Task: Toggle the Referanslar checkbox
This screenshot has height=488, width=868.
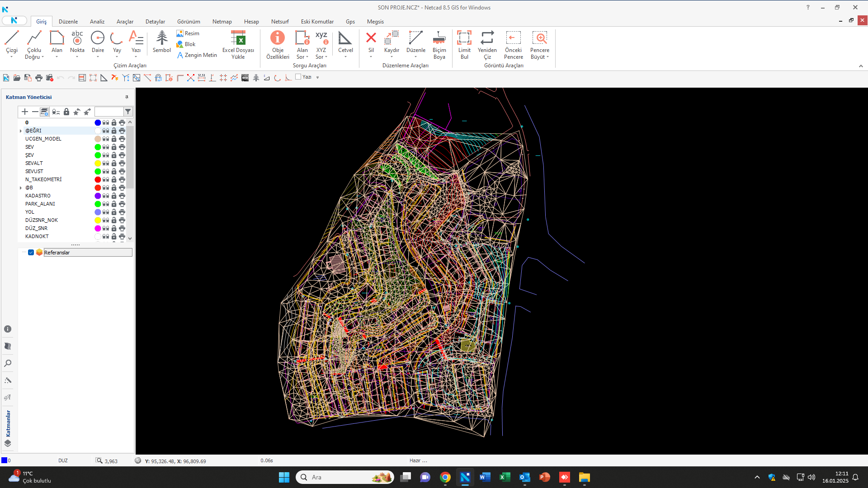Action: click(31, 253)
